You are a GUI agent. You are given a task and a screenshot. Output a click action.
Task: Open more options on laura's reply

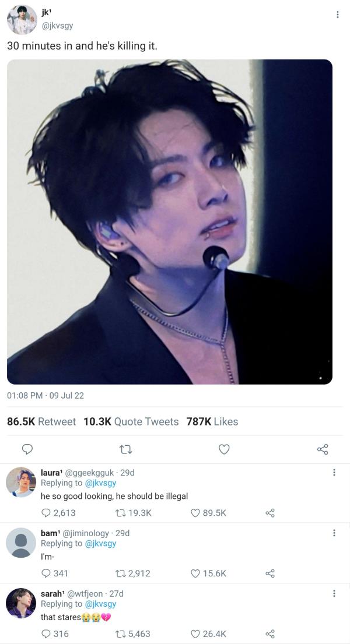click(x=334, y=473)
